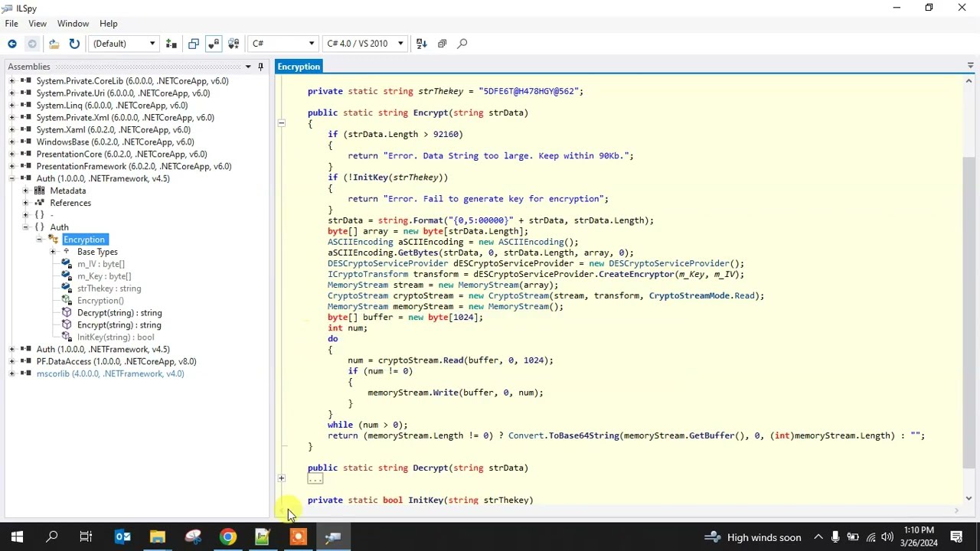Select strThekey : string field
This screenshot has height=551, width=980.
(109, 289)
